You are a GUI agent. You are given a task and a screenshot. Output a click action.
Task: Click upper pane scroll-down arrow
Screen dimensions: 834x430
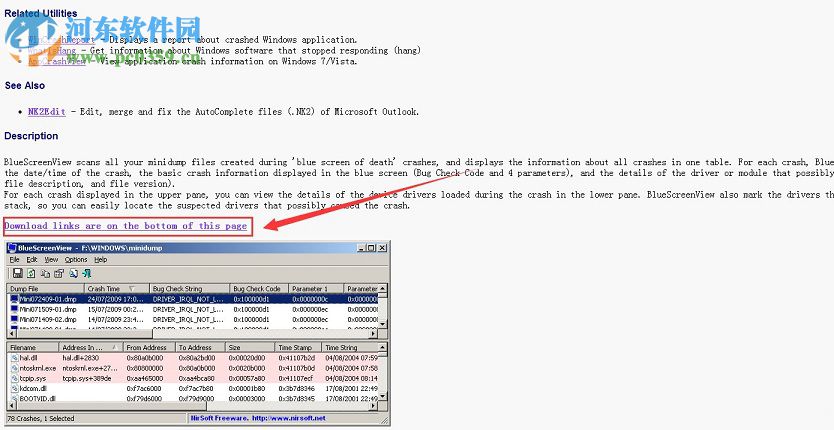click(382, 325)
